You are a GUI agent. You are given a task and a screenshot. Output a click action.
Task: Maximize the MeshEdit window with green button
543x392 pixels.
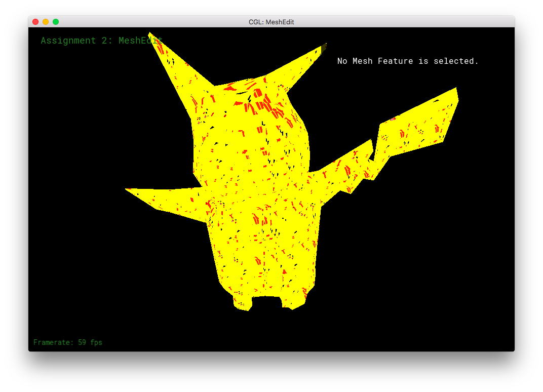(56, 22)
